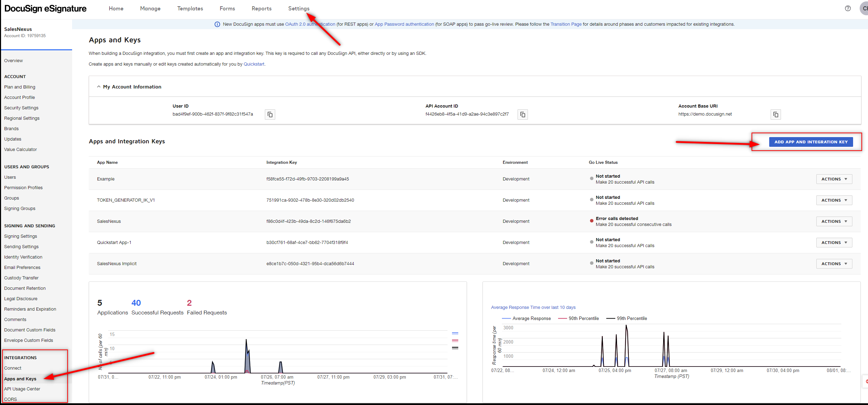Open Actions dropdown for SalesNexus app
The height and width of the screenshot is (405, 868).
[x=834, y=221]
